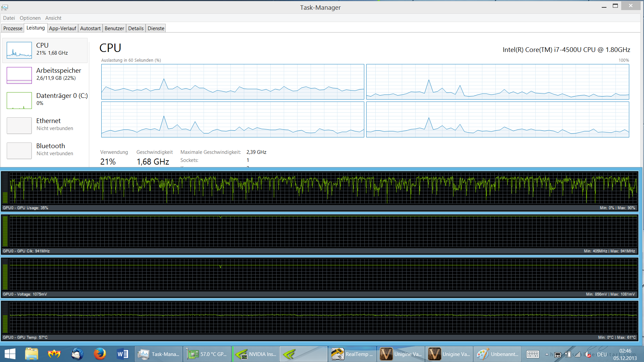Open NVIDIA Inspector taskbar window
The width and height of the screenshot is (644, 362).
(256, 354)
